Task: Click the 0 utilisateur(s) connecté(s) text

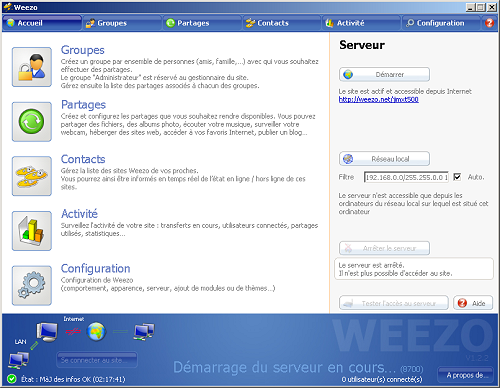Action: click(382, 379)
